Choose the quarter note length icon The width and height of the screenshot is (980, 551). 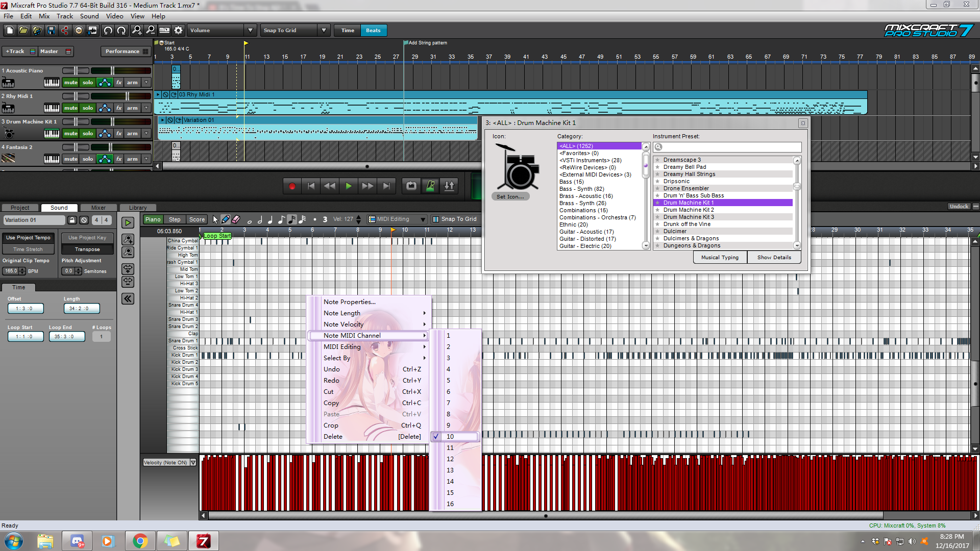[271, 219]
